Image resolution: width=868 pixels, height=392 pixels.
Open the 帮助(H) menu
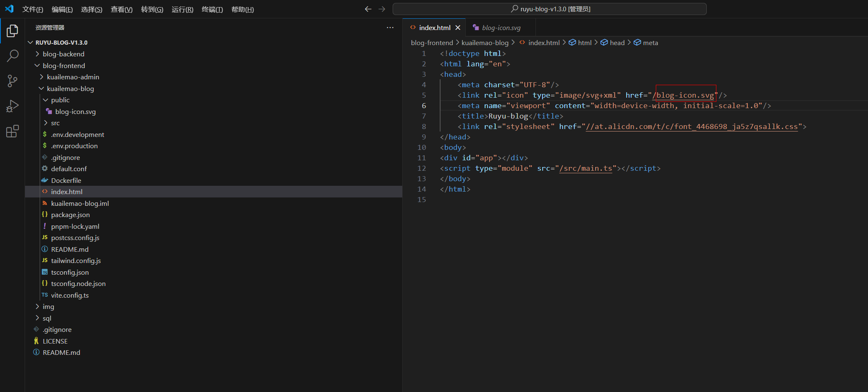tap(243, 9)
